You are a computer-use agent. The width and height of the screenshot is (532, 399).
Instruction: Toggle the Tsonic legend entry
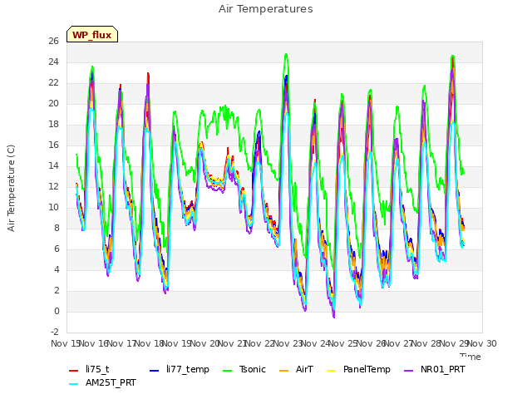(x=244, y=369)
